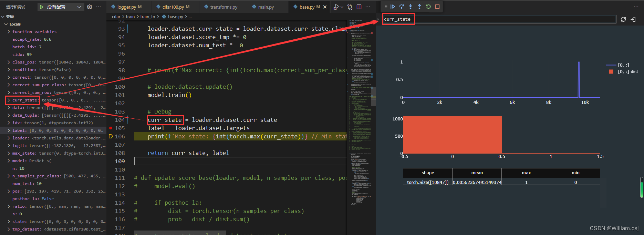The image size is (644, 235).
Task: Open source control changes icon
Action: click(350, 7)
